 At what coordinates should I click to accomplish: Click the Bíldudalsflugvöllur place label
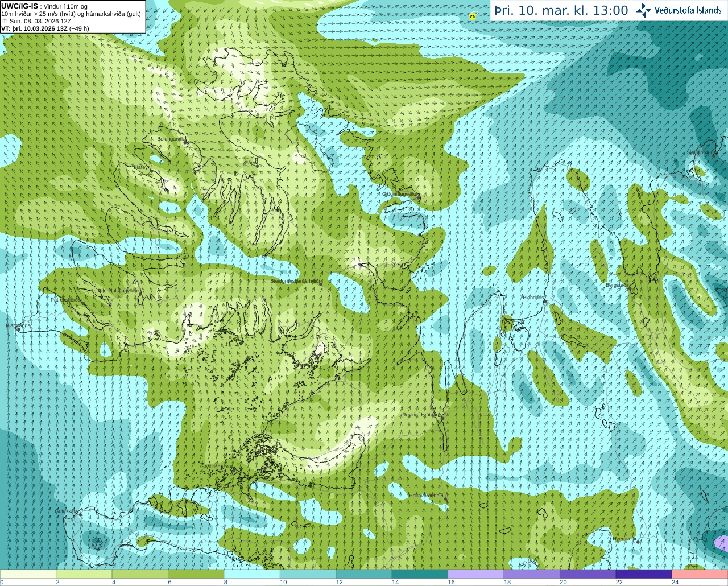coord(118,290)
